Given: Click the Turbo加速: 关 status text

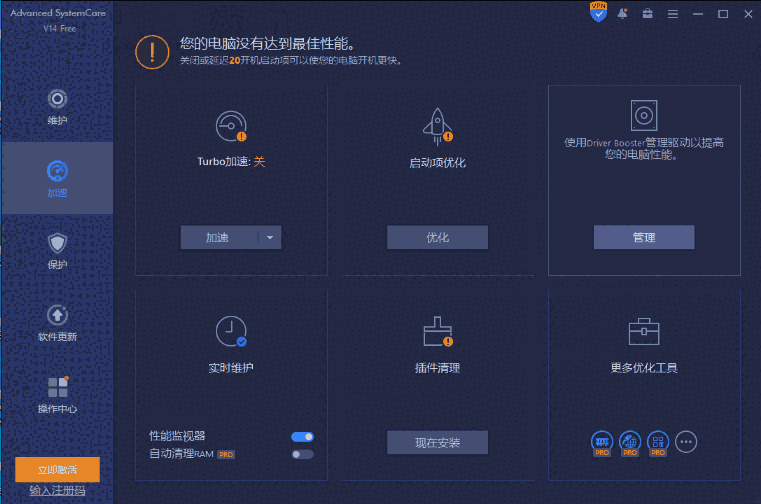Looking at the screenshot, I should point(231,162).
